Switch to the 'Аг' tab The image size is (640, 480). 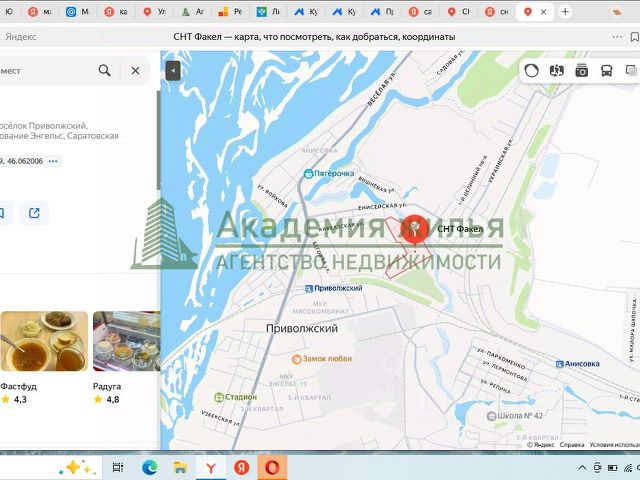[x=192, y=12]
